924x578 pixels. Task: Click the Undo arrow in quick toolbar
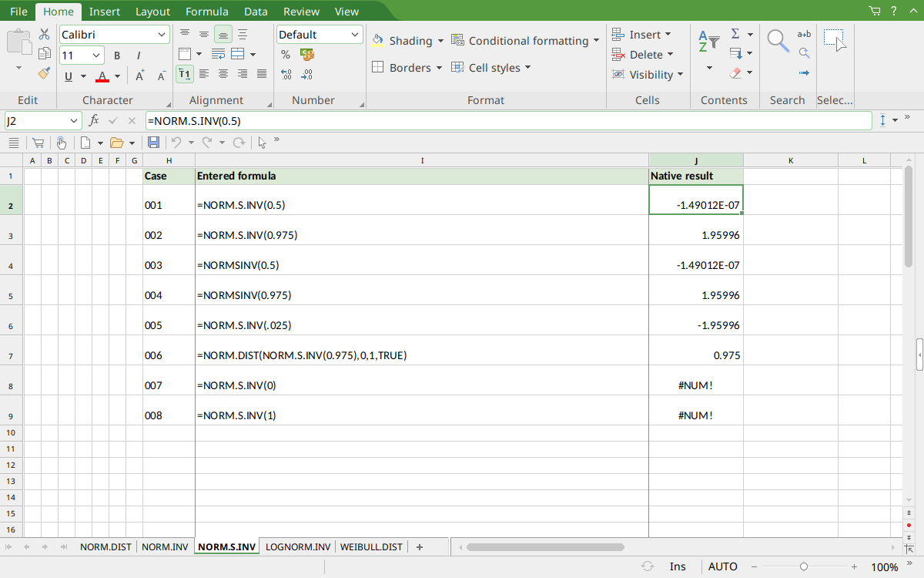tap(176, 143)
